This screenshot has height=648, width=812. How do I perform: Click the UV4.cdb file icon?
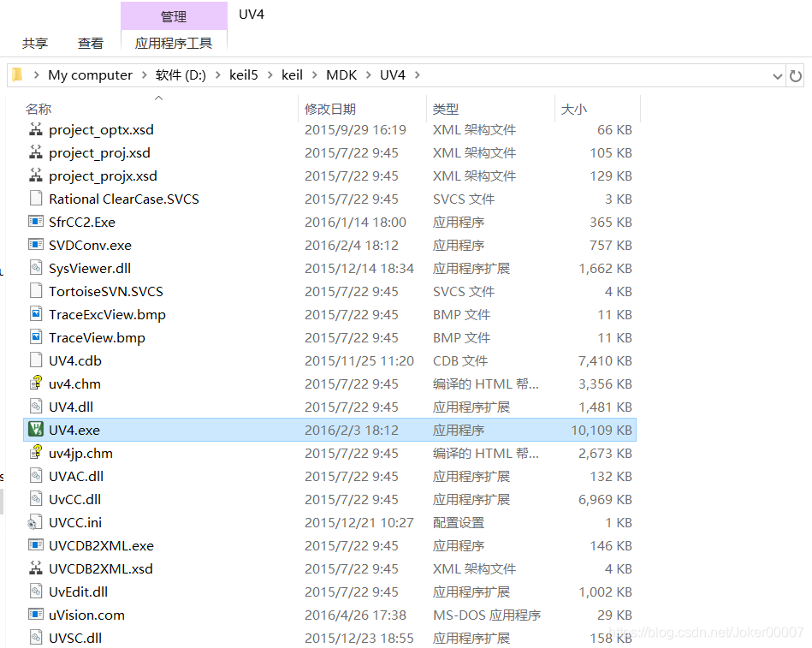(35, 360)
